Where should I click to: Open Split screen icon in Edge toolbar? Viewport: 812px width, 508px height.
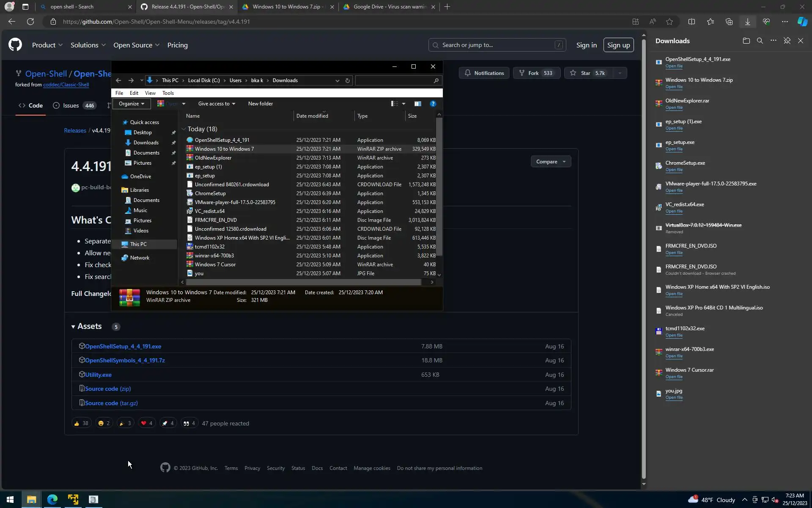pos(691,22)
